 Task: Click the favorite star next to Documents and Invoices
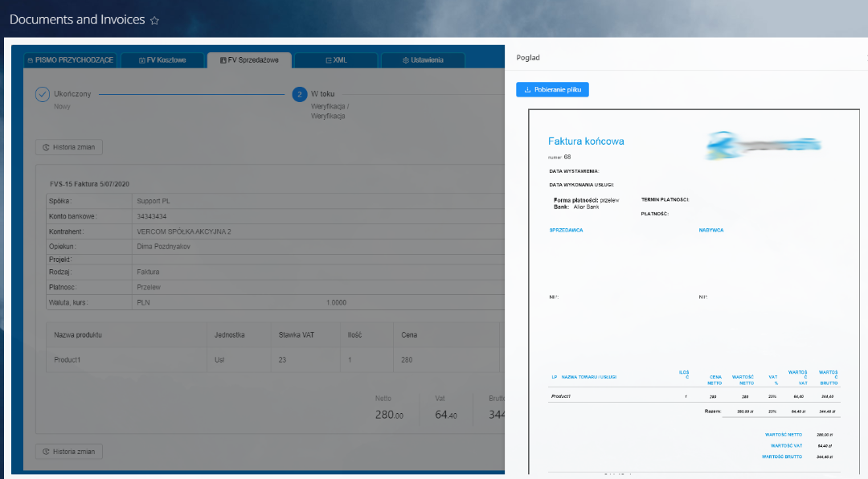click(154, 20)
